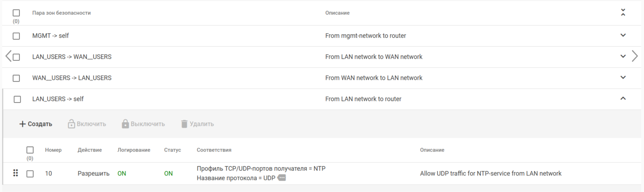Select the WAN__USERS -> LAN_USERS checkbox
Viewport: 644px width, 192px height.
coord(16,78)
